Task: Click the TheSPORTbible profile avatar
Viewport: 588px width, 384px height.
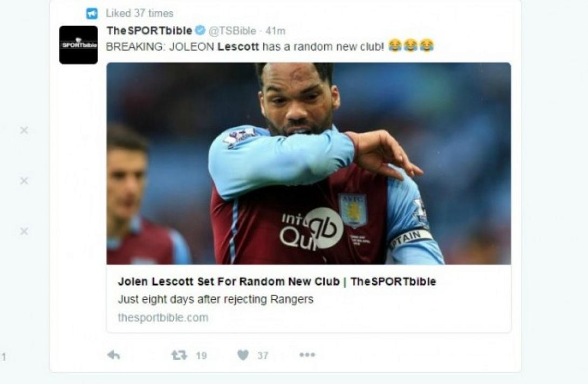Action: point(78,45)
